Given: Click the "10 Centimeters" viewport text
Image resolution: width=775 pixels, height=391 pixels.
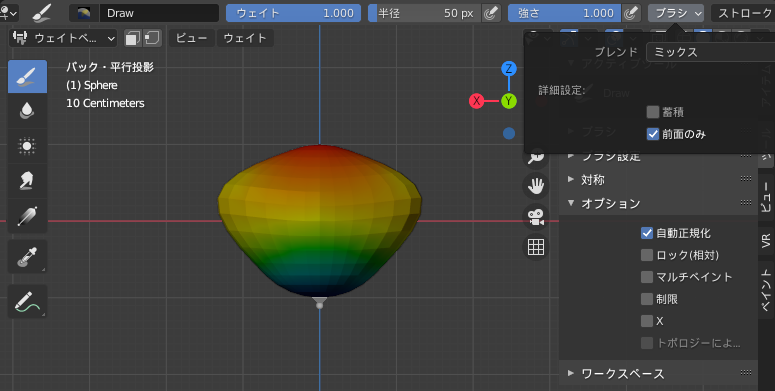Looking at the screenshot, I should [x=105, y=103].
